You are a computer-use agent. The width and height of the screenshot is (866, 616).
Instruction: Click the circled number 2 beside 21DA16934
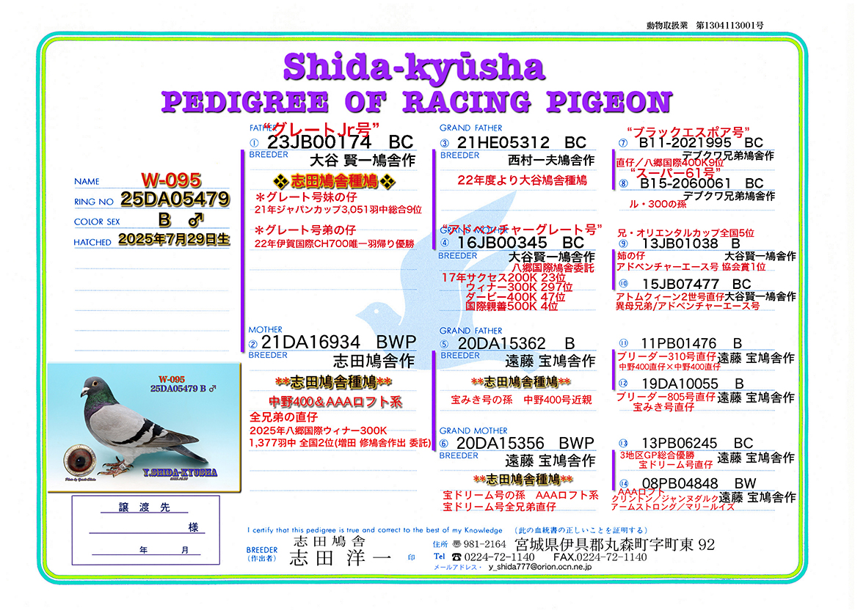(254, 343)
